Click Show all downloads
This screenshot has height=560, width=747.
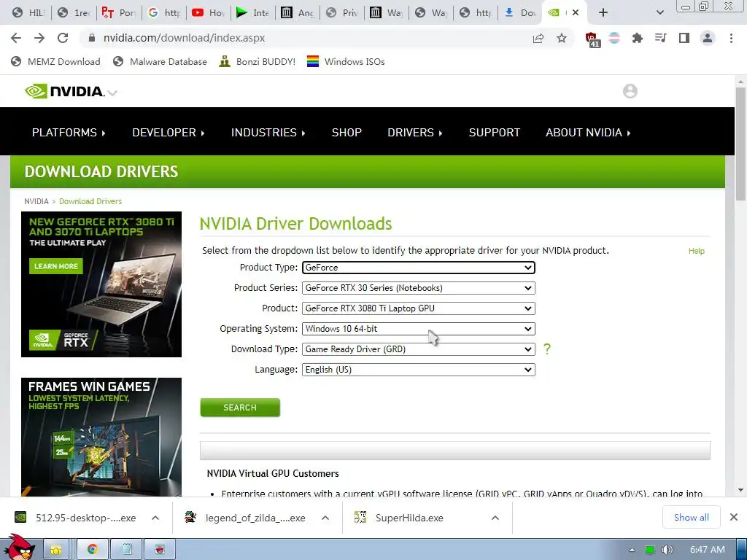point(692,517)
